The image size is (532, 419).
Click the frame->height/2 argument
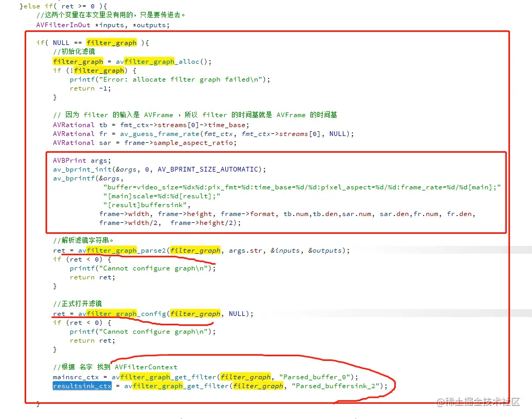click(x=202, y=223)
